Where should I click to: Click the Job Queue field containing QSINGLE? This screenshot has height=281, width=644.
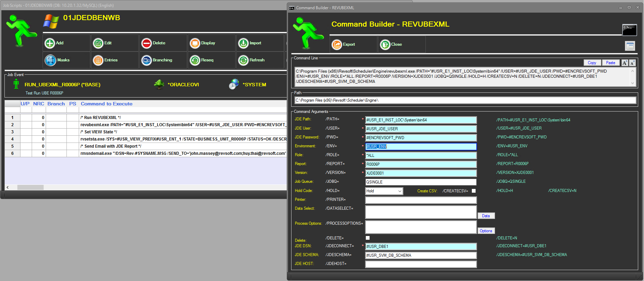click(x=421, y=182)
